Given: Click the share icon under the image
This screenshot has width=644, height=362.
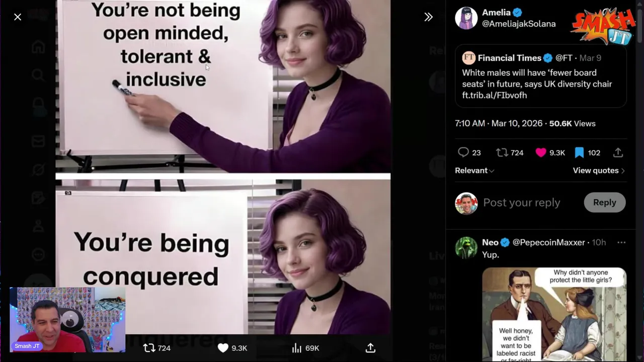Looking at the screenshot, I should coord(370,348).
